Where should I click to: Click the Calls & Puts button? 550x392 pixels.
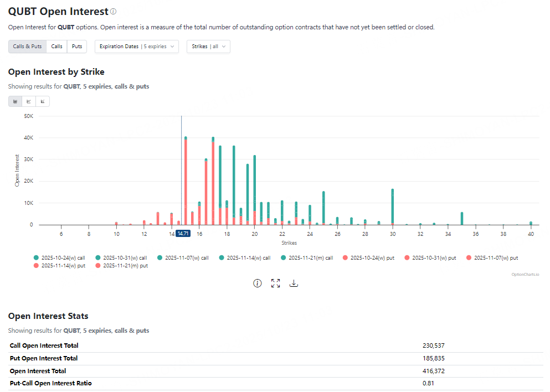(27, 47)
